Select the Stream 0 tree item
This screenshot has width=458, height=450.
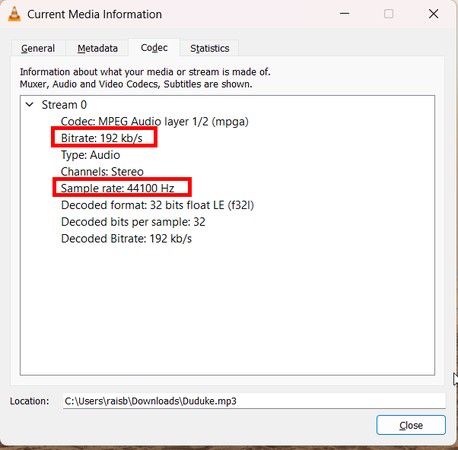tap(64, 105)
